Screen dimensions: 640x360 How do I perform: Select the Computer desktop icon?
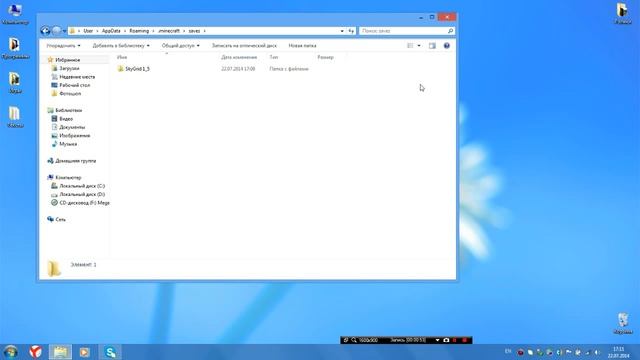coord(15,15)
